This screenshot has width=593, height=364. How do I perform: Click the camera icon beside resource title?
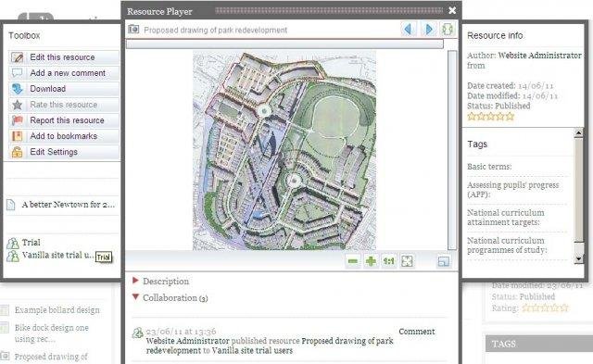(x=133, y=29)
